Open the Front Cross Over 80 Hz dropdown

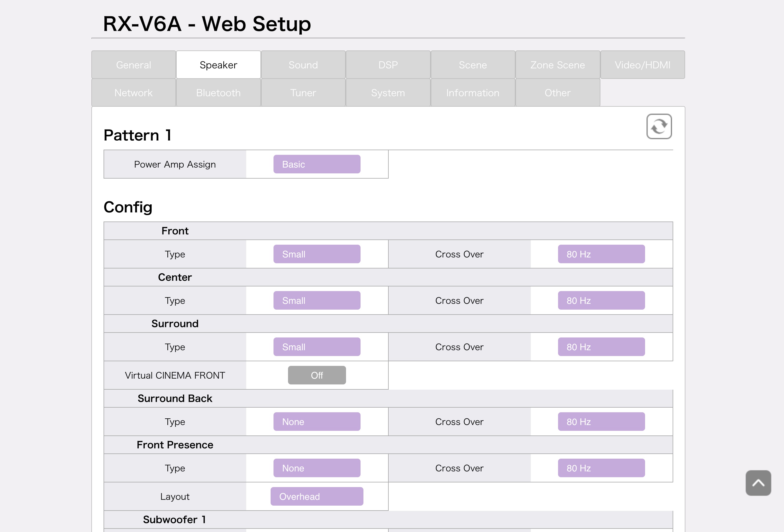click(601, 254)
